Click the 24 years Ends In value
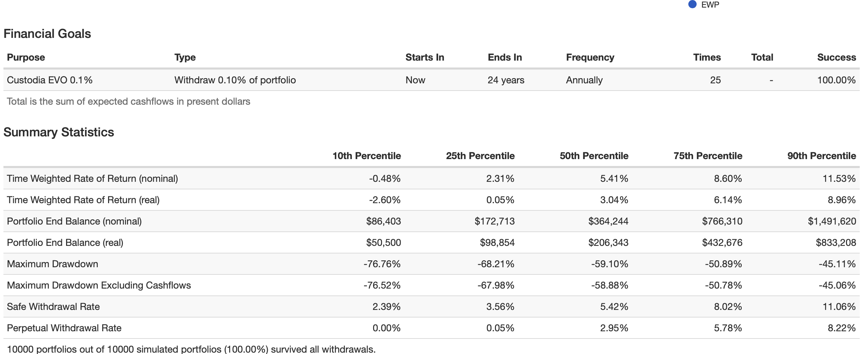The width and height of the screenshot is (868, 354). point(506,80)
